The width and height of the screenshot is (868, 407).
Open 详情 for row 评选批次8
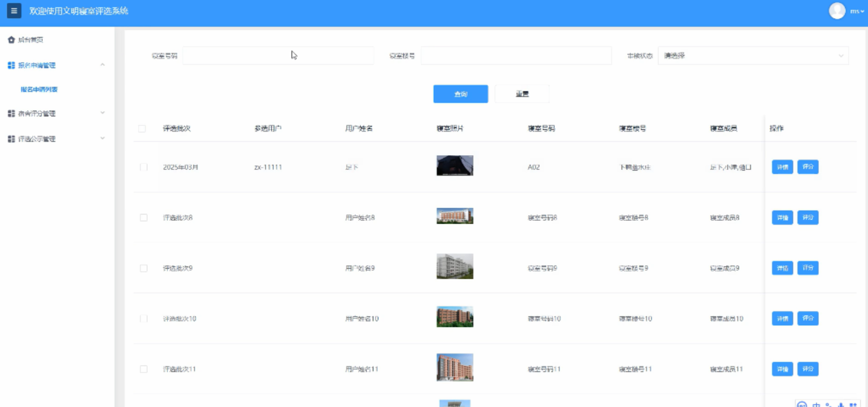point(782,218)
